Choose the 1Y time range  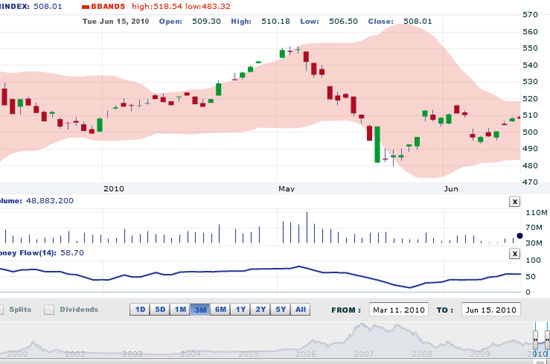240,310
